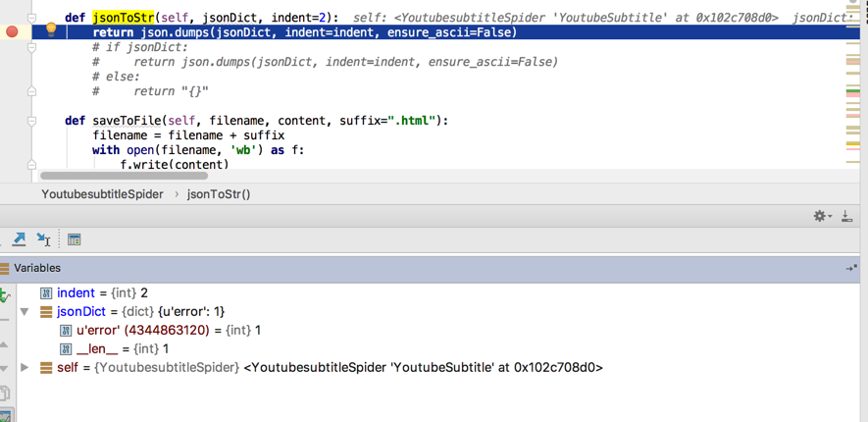Fold the saveToFile method in gutter
The height and width of the screenshot is (422, 868).
[32, 121]
